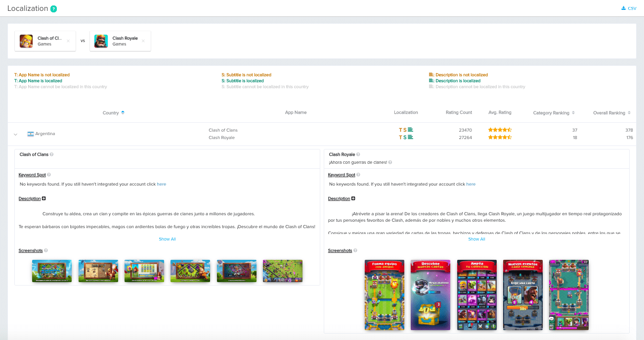Sort by Overall Ranking column
Image resolution: width=644 pixels, height=340 pixels.
click(612, 113)
